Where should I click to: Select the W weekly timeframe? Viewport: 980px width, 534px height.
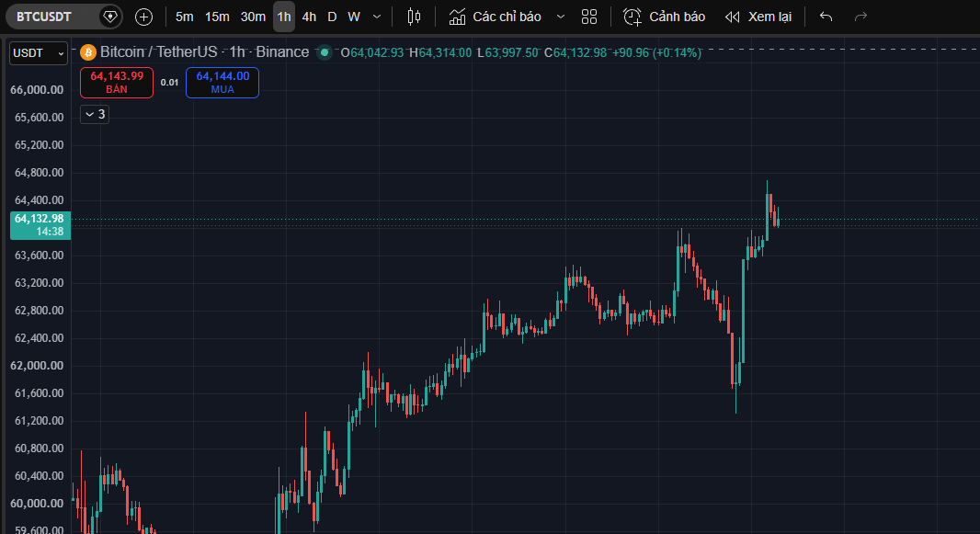354,17
